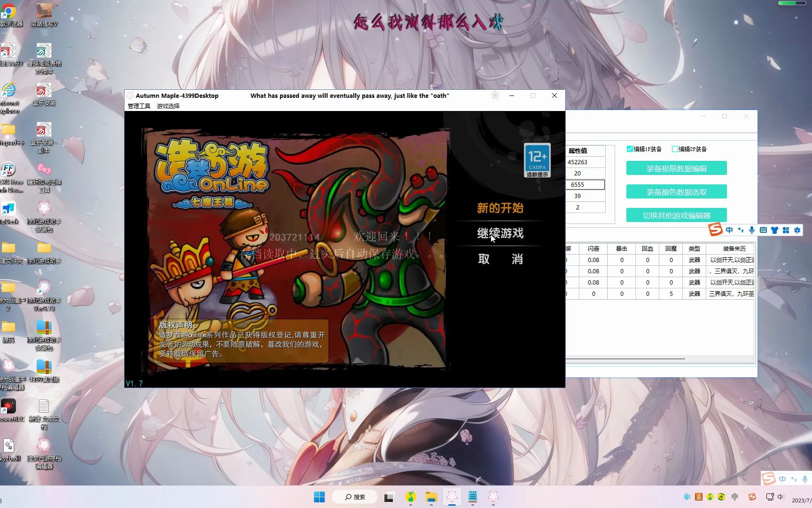Click the last flower icon on the taskbar

coord(493,497)
